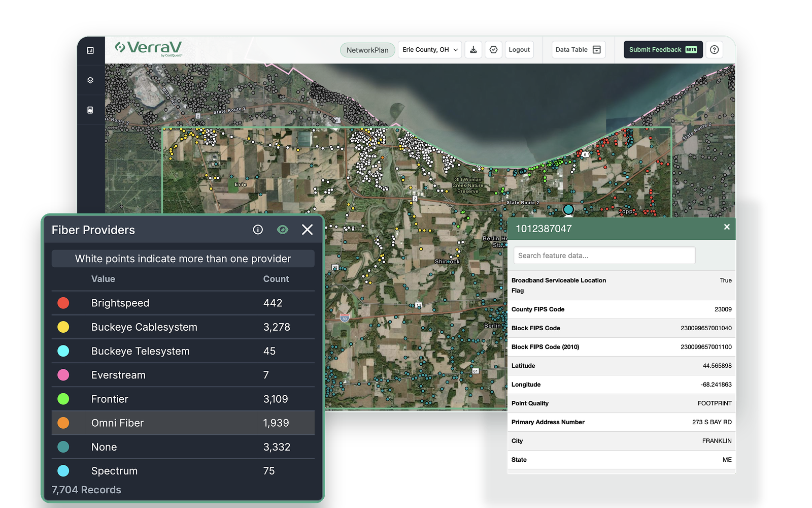This screenshot has width=812, height=508.
Task: Select the Buckeye Cablesystem label
Action: tap(144, 327)
